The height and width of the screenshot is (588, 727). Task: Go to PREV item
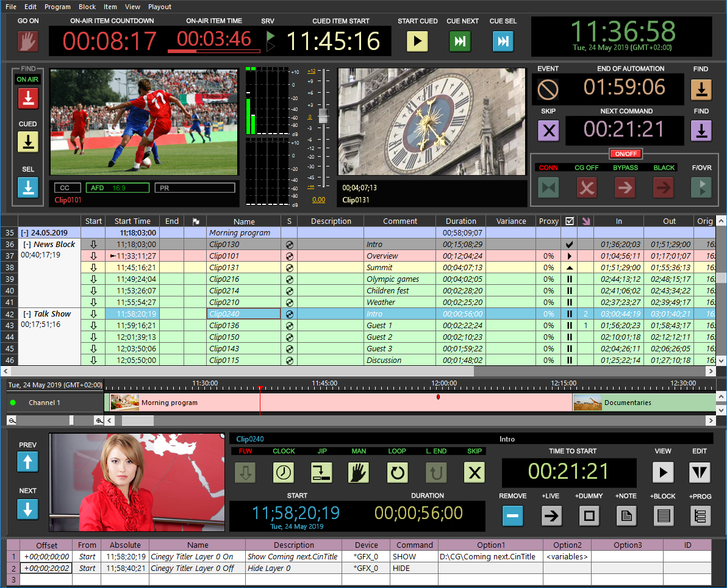[x=28, y=462]
